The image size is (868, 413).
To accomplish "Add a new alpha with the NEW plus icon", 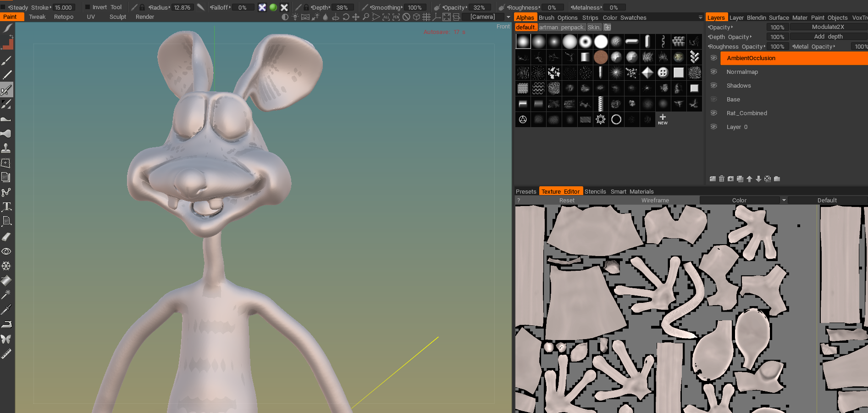I will pos(663,119).
